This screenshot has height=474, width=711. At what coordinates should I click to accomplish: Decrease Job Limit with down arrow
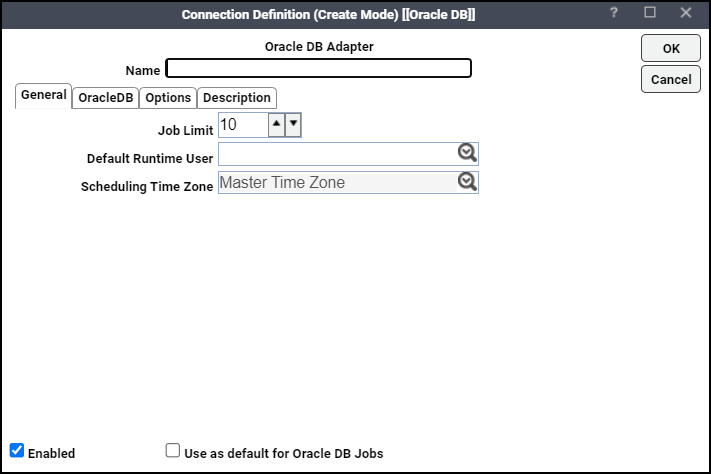pyautogui.click(x=293, y=125)
